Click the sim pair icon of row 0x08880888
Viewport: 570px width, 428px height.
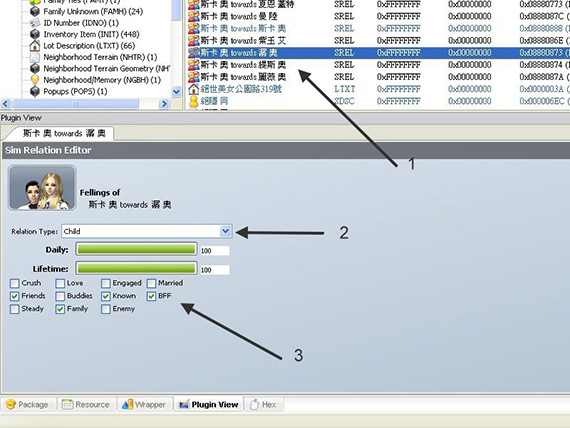coord(194,28)
